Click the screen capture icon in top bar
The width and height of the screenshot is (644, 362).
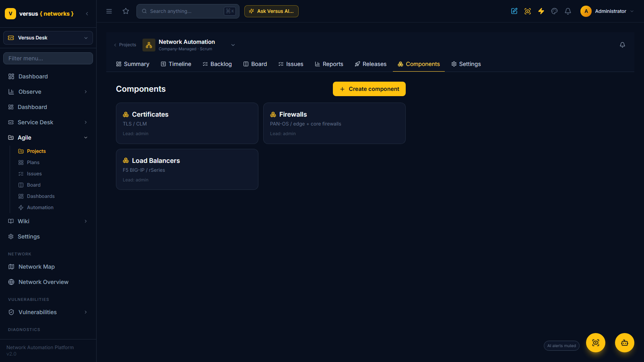point(528,11)
